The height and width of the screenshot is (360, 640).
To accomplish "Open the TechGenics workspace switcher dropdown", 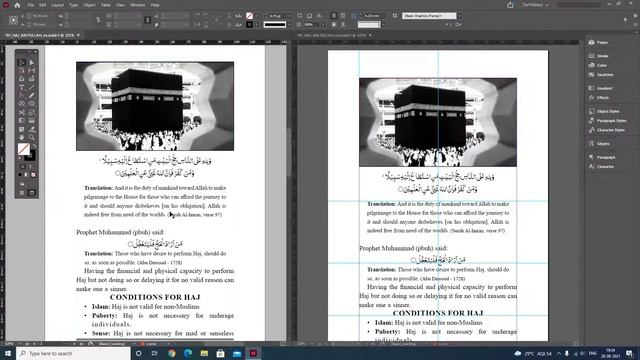I will coord(535,5).
